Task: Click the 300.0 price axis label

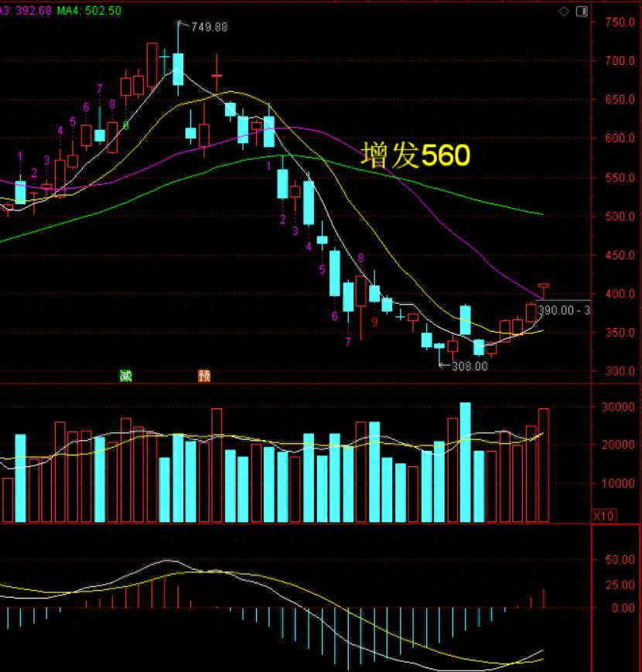Action: [620, 371]
